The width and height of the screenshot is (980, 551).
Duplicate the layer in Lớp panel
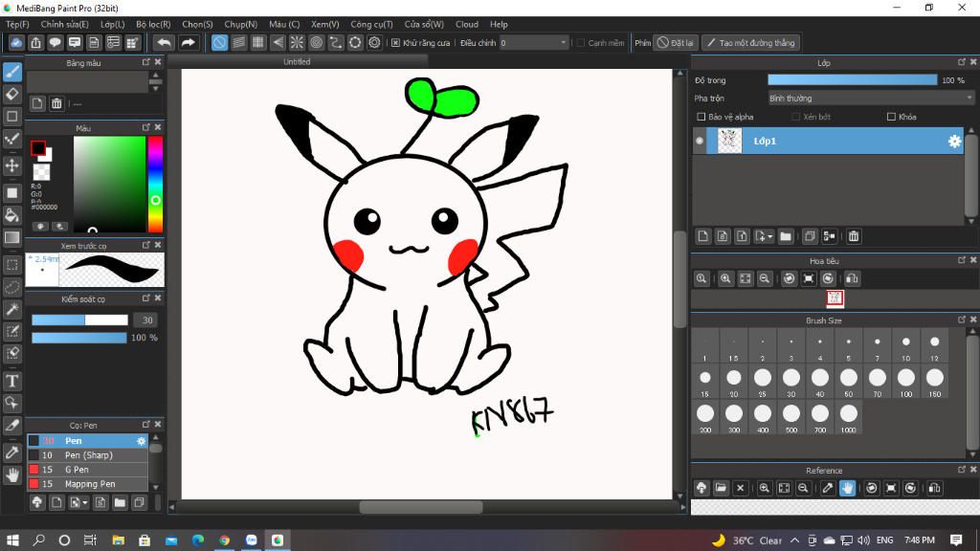click(810, 236)
